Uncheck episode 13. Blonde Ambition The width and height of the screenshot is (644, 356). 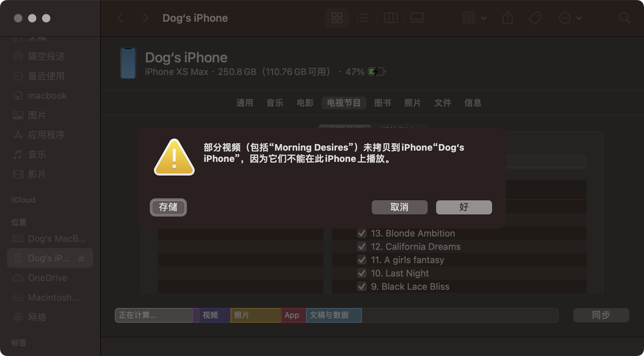[362, 233]
